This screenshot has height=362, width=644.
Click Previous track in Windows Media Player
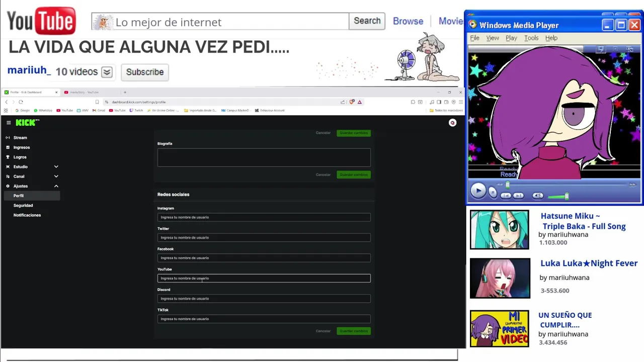coord(506,196)
